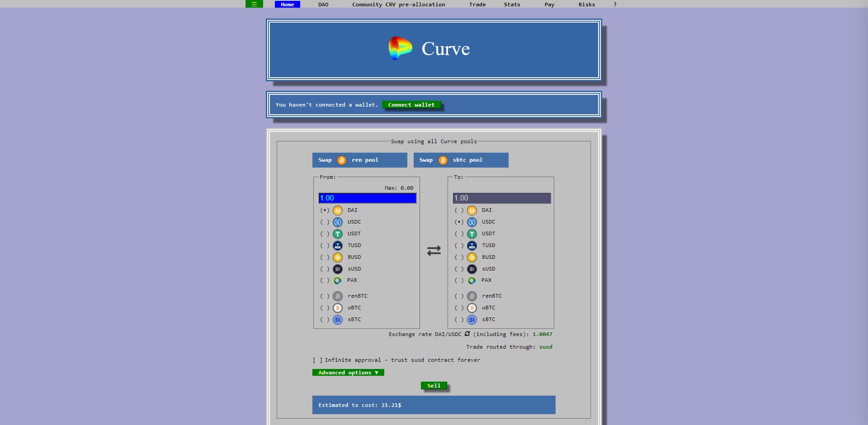Select DAI radio button in To list
868x425 pixels.
click(459, 210)
